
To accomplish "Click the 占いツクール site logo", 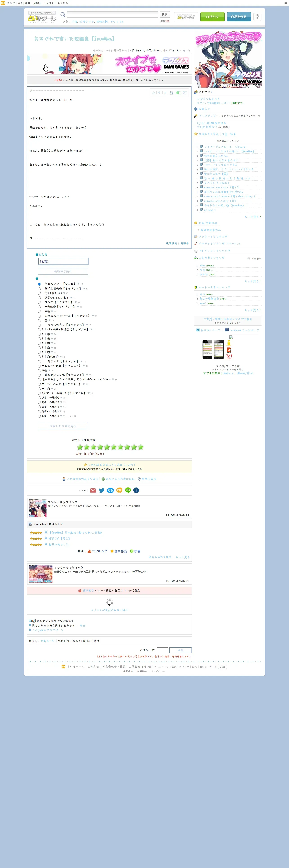I will 42,17.
